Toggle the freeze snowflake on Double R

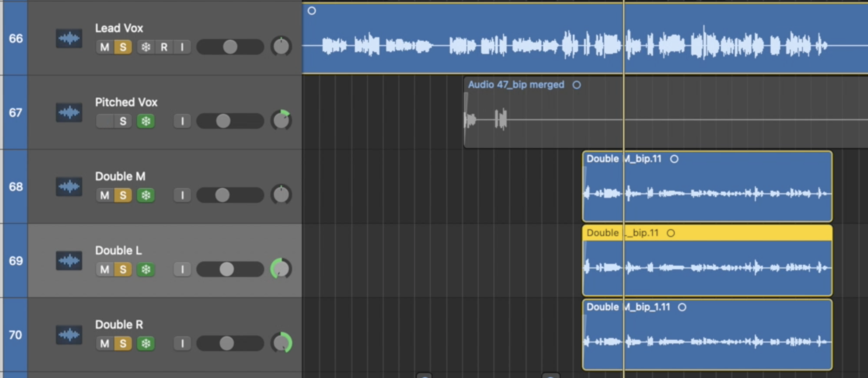pyautogui.click(x=145, y=344)
